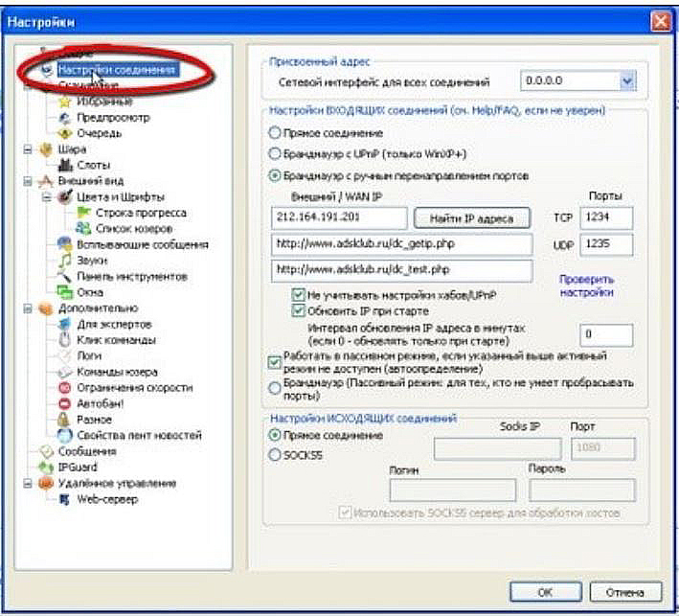Click the Слоты chart icon

[66, 165]
